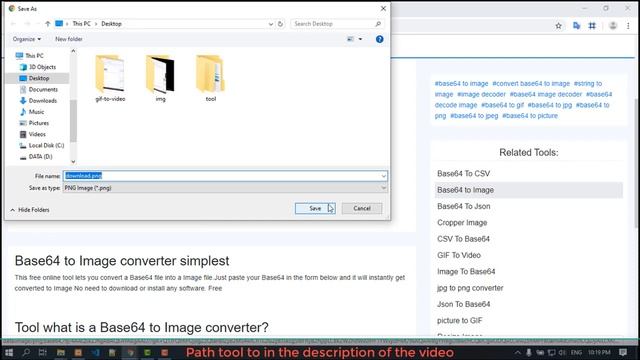Click navigation pane scroll down arrow
Screen dimensions: 640x360
(73, 162)
